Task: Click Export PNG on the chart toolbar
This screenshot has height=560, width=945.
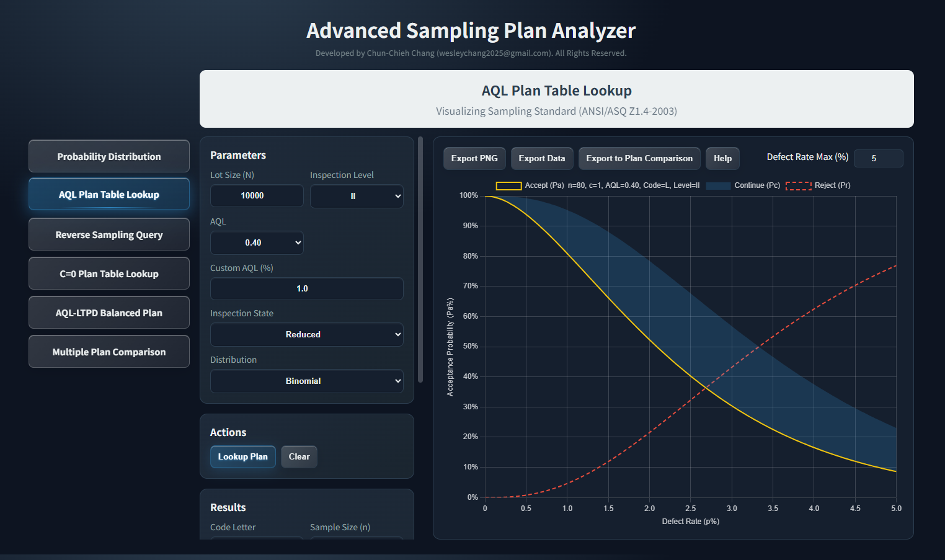Action: coord(474,158)
